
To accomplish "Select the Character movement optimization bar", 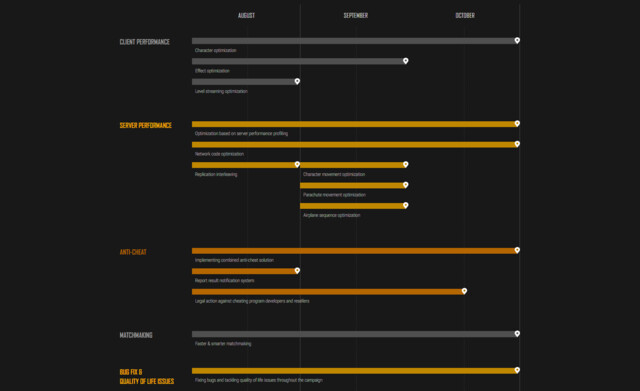I will (x=352, y=165).
